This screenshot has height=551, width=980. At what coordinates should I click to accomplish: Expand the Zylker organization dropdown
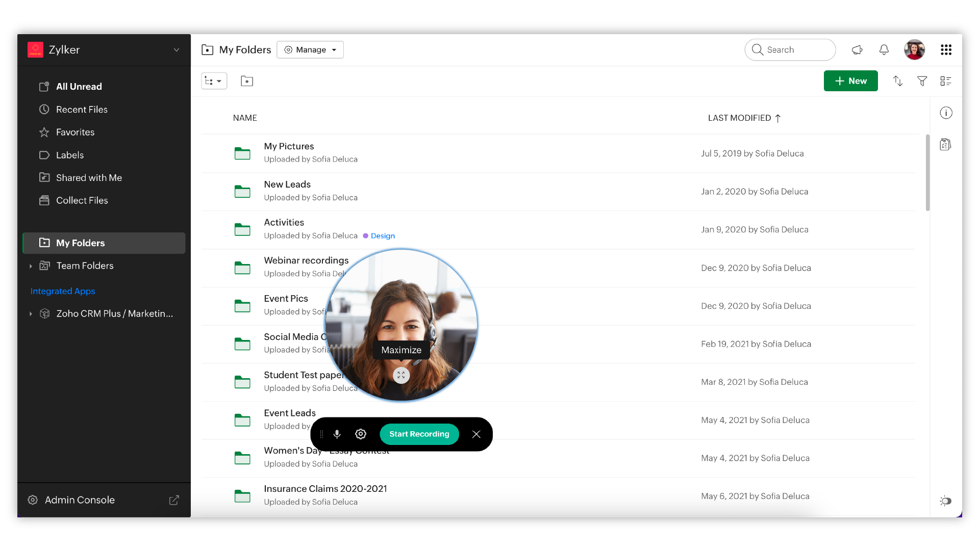[177, 50]
